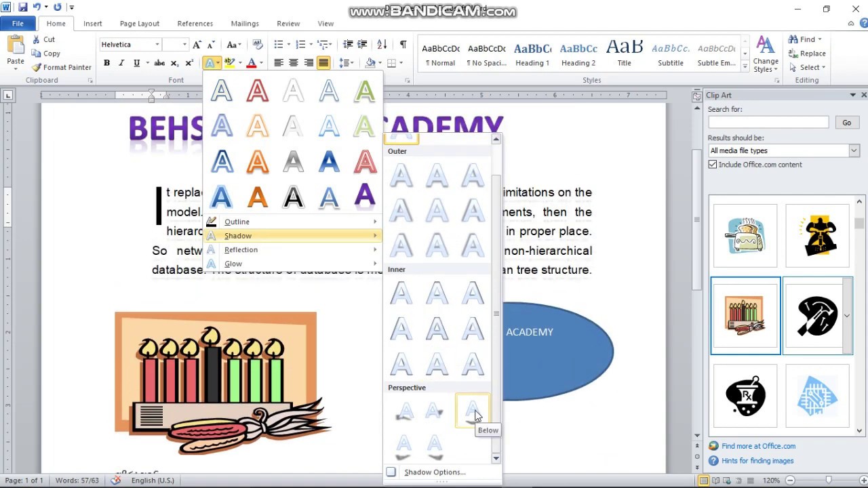Click the zoom in plus icon
Viewport: 868px width, 488px height.
(862, 481)
